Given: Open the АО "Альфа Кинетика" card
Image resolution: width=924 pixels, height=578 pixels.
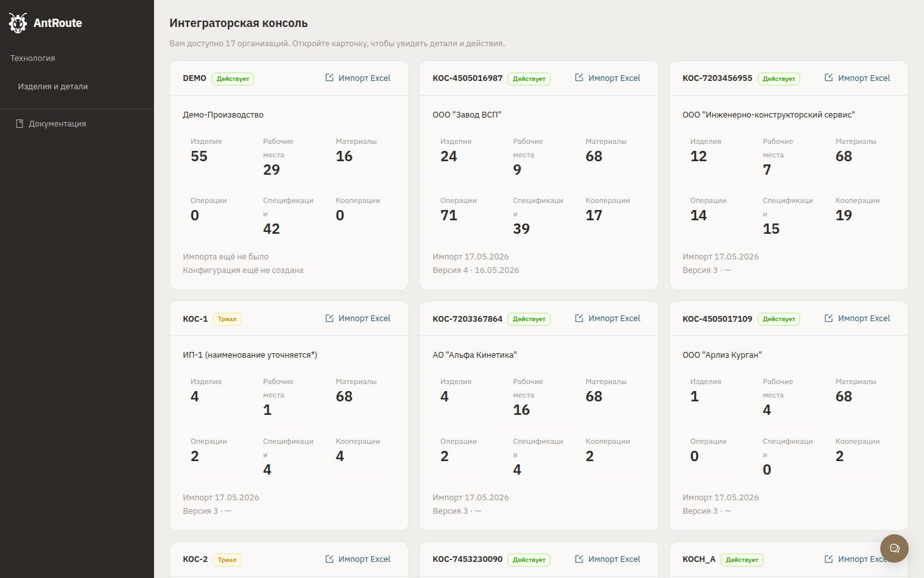Looking at the screenshot, I should (x=539, y=416).
